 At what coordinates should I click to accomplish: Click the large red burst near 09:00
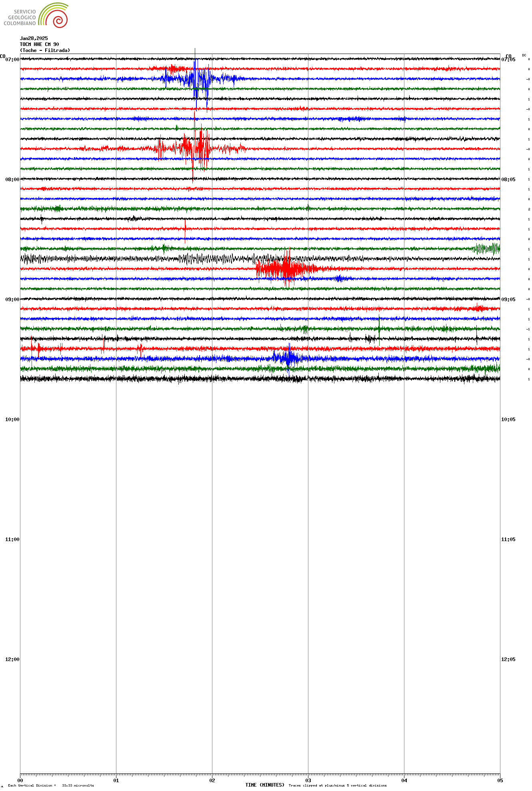click(287, 268)
